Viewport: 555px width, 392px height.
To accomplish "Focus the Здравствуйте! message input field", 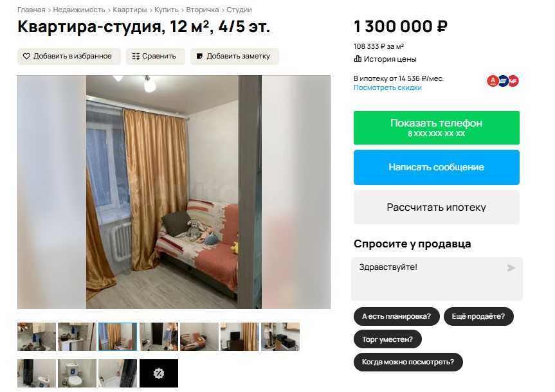I will pyautogui.click(x=437, y=279).
